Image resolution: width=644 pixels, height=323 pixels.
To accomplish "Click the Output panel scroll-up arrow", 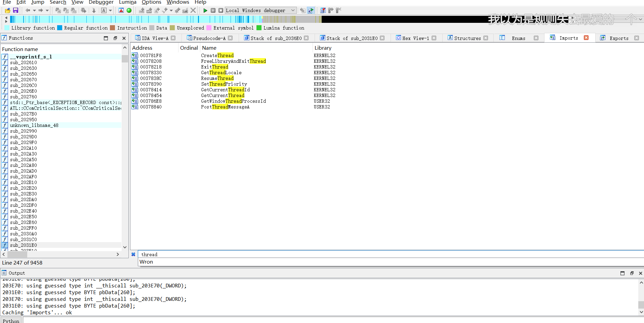I will click(x=641, y=283).
